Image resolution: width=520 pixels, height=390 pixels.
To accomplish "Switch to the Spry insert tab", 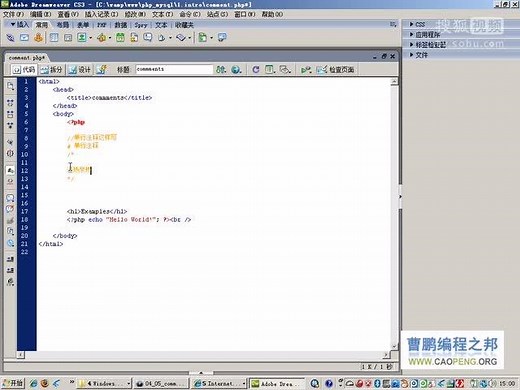I will (141, 25).
